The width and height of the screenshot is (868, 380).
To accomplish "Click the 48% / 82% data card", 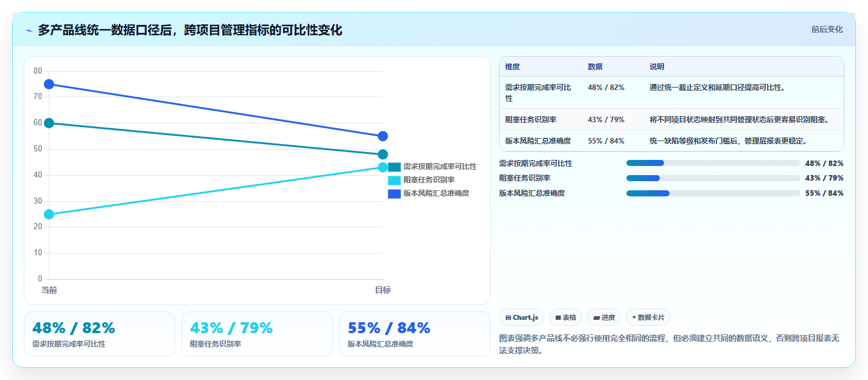I will [x=99, y=334].
